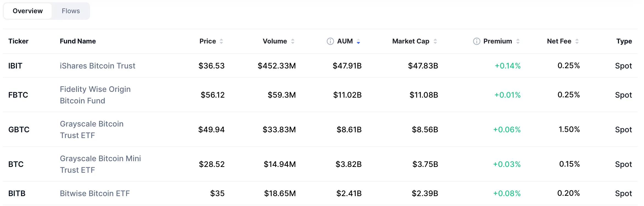Sort table by Volume column arrows

point(293,41)
